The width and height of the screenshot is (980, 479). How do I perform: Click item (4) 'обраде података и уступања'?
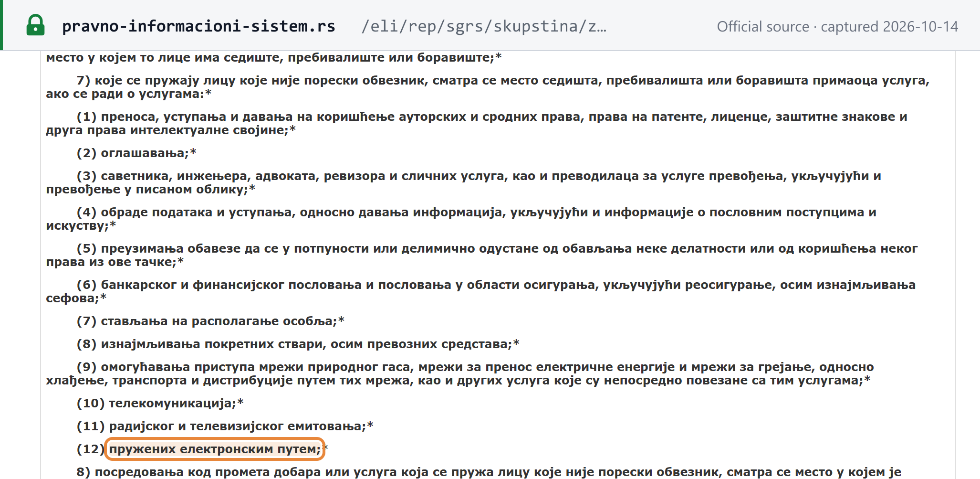click(x=461, y=219)
